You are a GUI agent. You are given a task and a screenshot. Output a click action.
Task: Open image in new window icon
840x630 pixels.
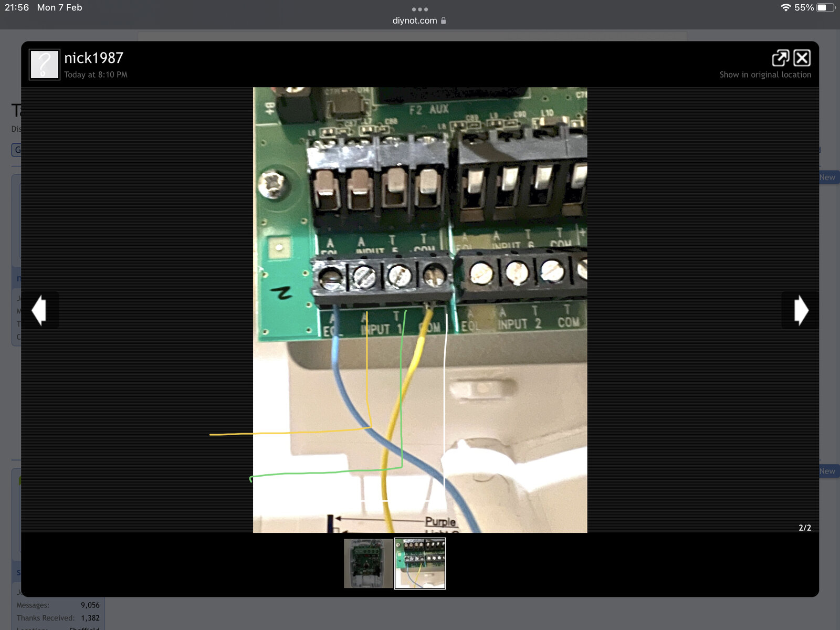click(780, 58)
